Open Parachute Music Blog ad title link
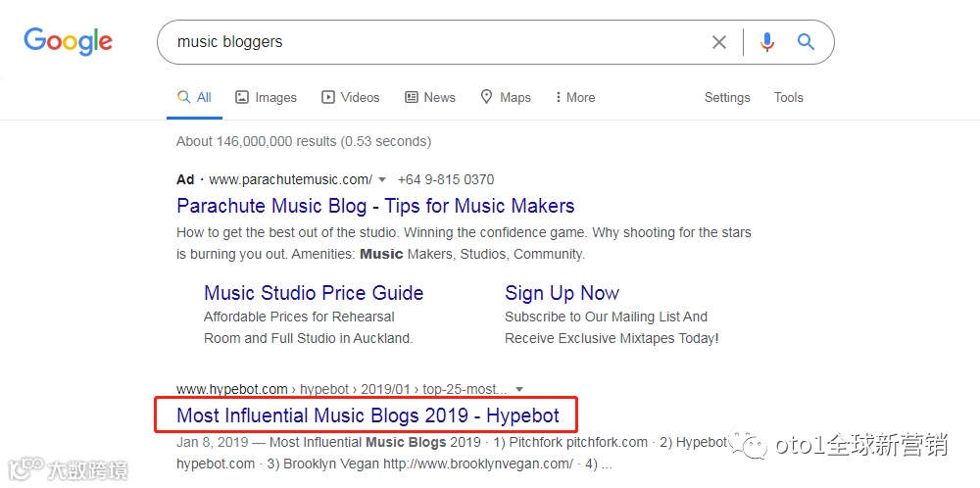 pos(375,206)
